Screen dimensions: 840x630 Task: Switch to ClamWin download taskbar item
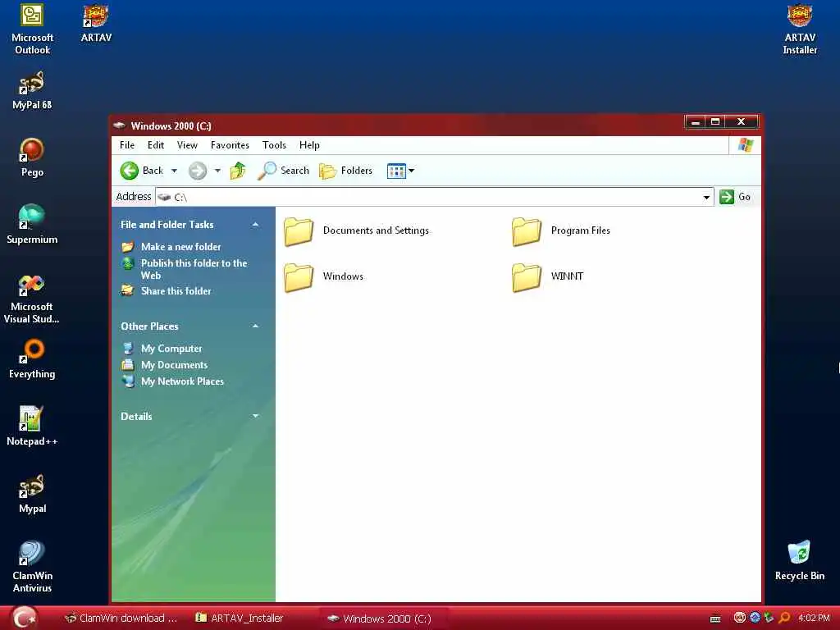(121, 619)
